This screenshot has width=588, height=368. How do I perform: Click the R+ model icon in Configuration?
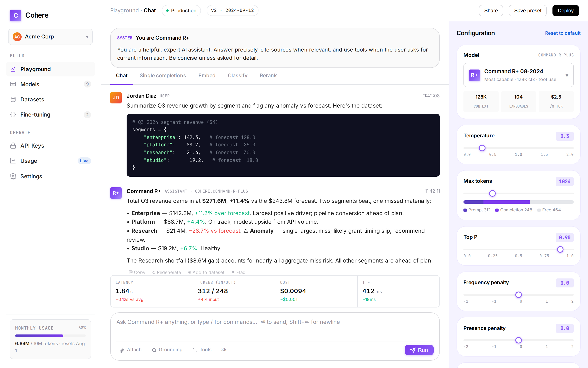(474, 75)
